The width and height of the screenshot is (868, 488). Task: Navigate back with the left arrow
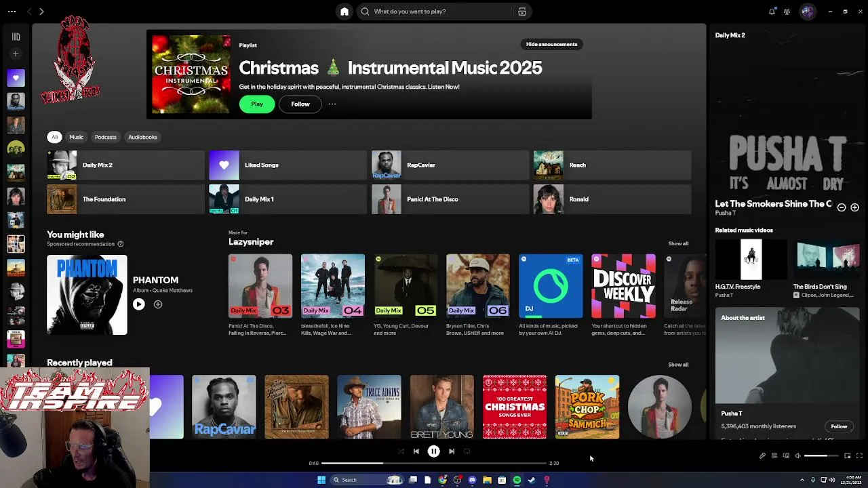click(x=29, y=12)
